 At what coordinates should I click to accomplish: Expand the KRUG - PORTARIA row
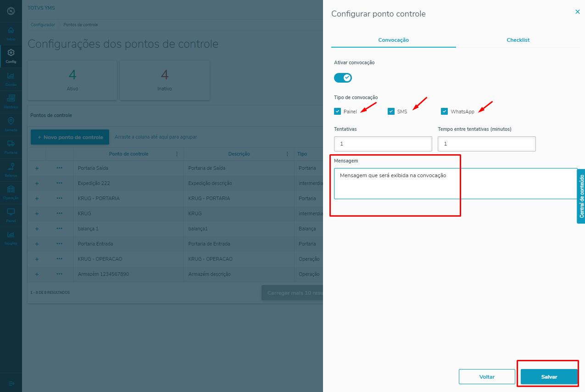click(x=37, y=198)
